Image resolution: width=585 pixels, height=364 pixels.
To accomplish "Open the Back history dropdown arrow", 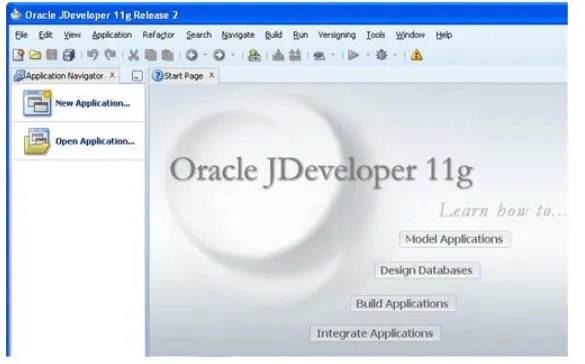I will [x=205, y=55].
